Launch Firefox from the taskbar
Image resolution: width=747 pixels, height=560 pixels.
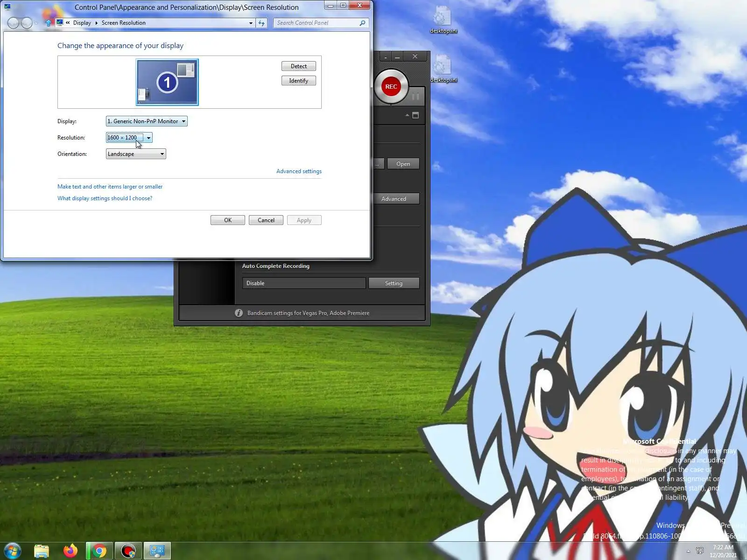(x=70, y=551)
